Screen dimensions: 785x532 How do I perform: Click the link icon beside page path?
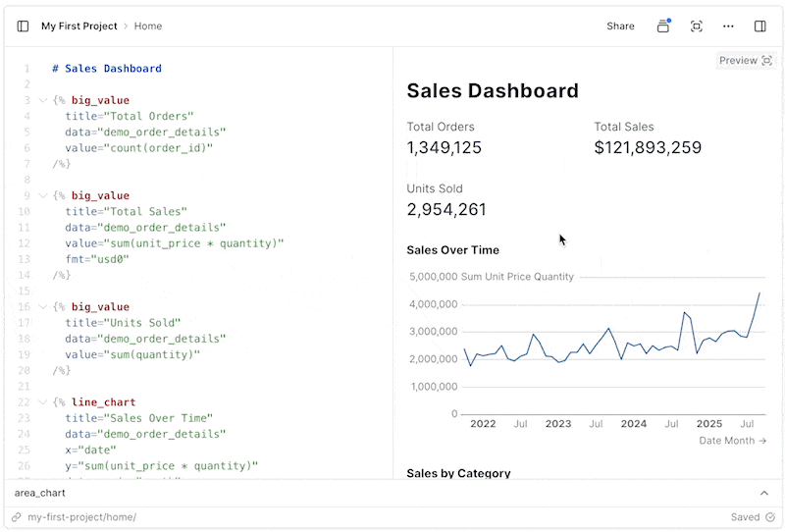(x=17, y=517)
